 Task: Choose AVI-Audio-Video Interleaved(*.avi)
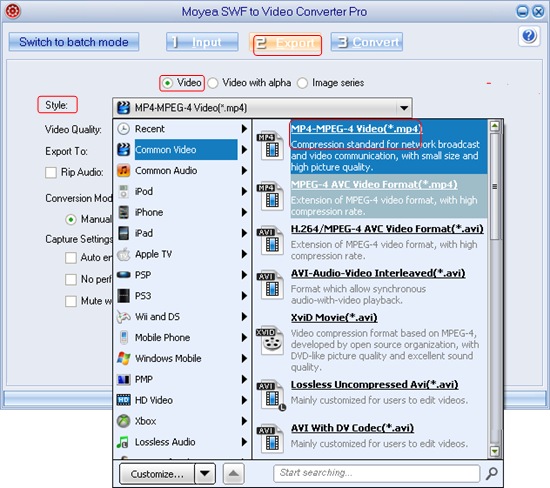click(x=378, y=273)
